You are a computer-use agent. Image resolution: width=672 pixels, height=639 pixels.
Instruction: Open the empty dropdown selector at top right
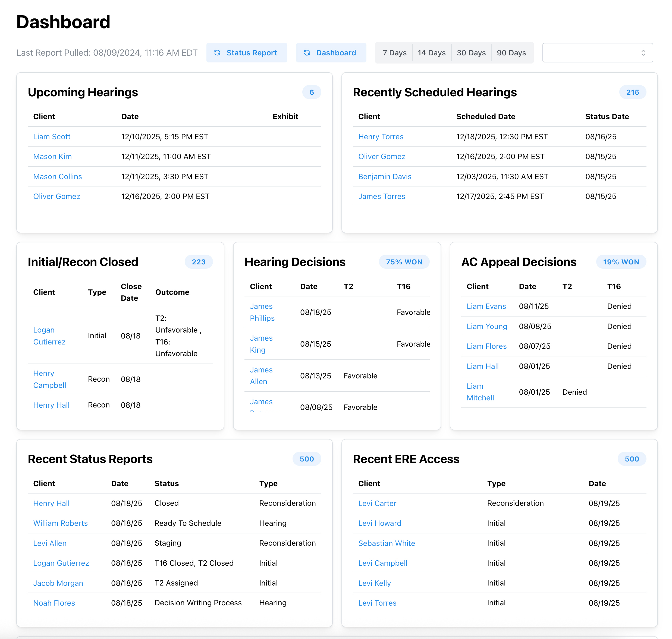click(597, 52)
